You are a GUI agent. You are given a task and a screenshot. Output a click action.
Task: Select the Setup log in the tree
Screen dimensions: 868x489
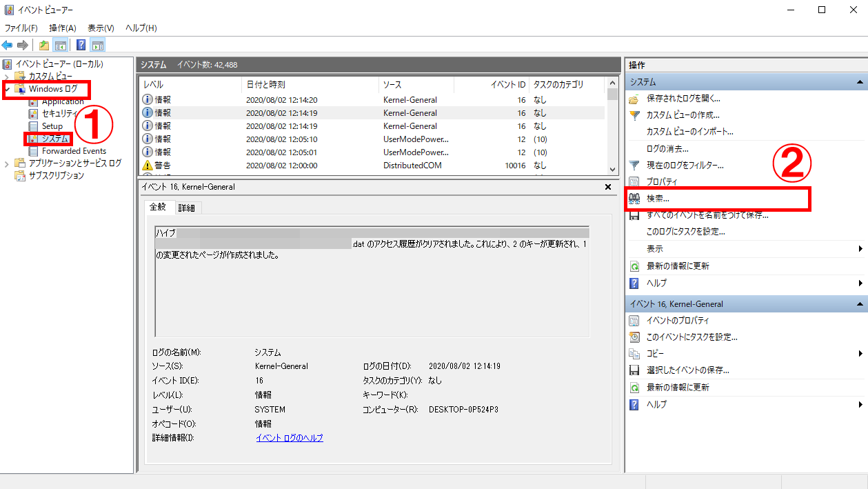52,126
